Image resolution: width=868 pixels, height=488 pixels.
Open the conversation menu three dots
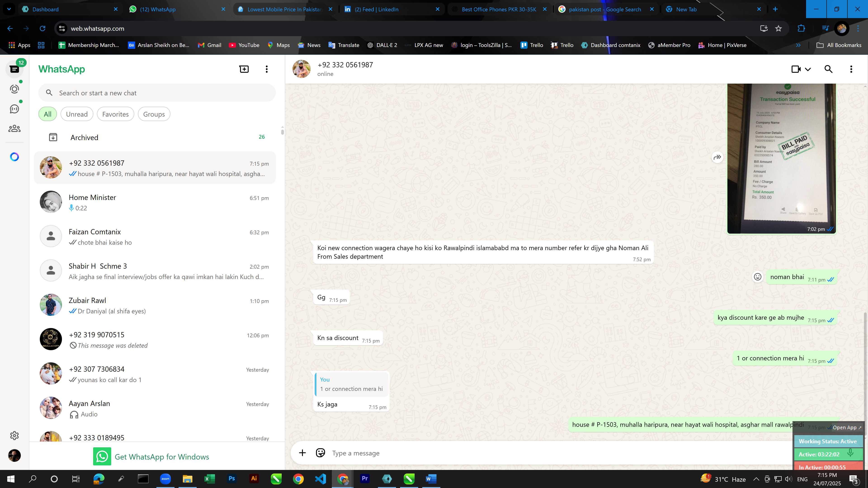[x=851, y=69]
